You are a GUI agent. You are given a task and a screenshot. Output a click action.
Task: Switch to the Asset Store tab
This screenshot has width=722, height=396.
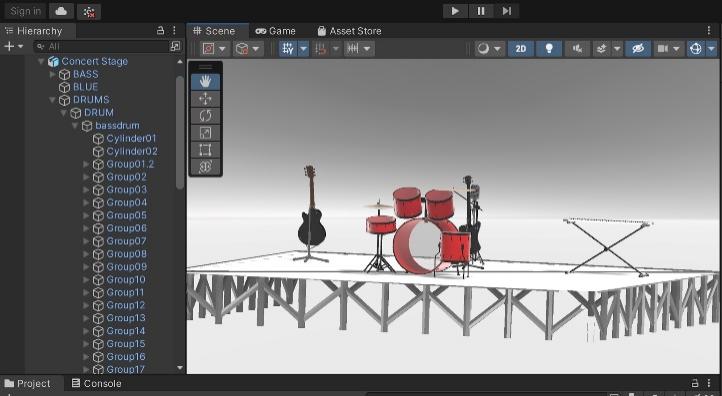(x=349, y=31)
